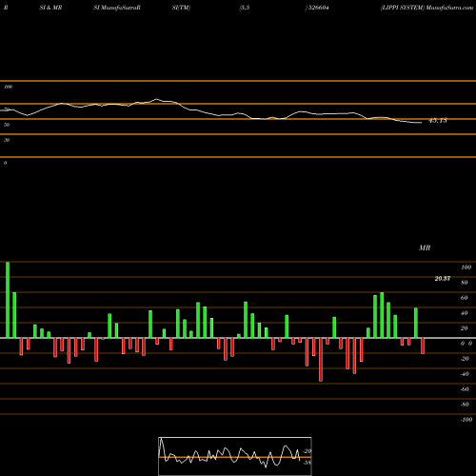Viewport: 476px width, 476px height.
Task: Click the 40 label on MR right axis
Action: [465, 313]
